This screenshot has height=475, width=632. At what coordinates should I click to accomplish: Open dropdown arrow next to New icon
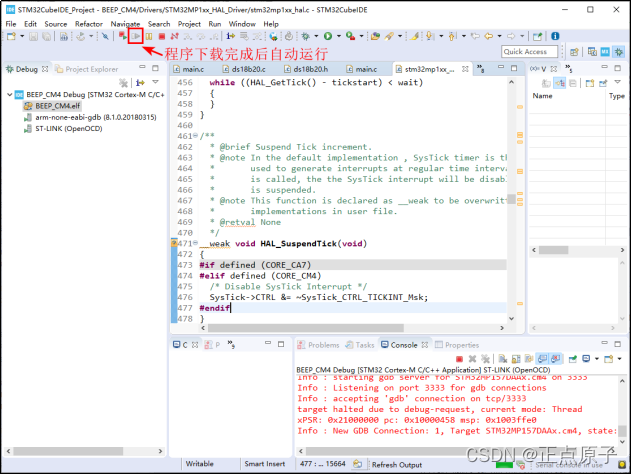22,36
